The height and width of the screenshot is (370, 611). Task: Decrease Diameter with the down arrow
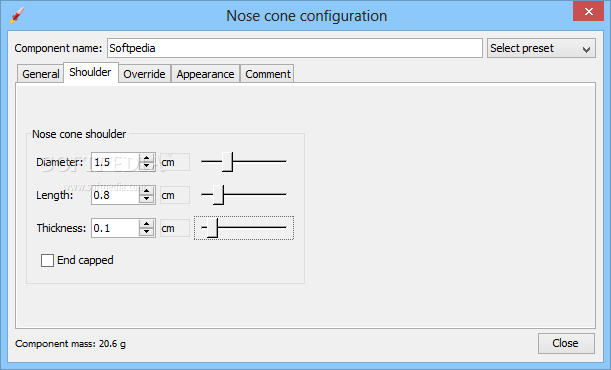pos(147,166)
